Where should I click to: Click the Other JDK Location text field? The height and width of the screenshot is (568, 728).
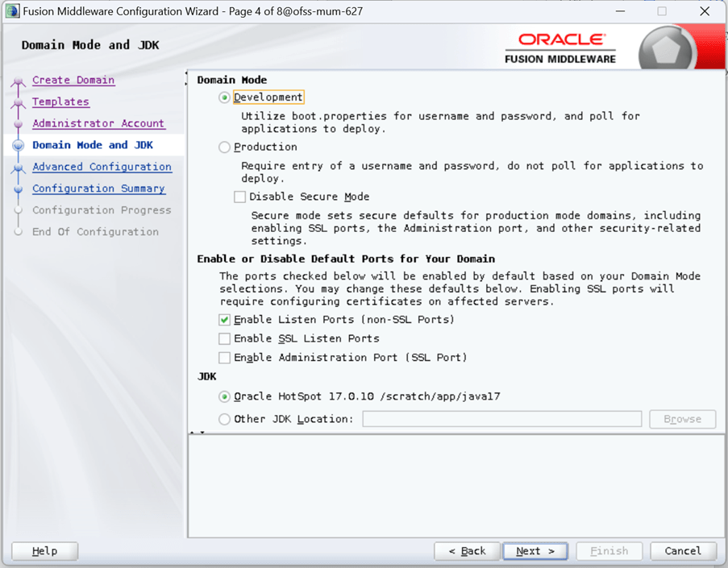pyautogui.click(x=502, y=419)
